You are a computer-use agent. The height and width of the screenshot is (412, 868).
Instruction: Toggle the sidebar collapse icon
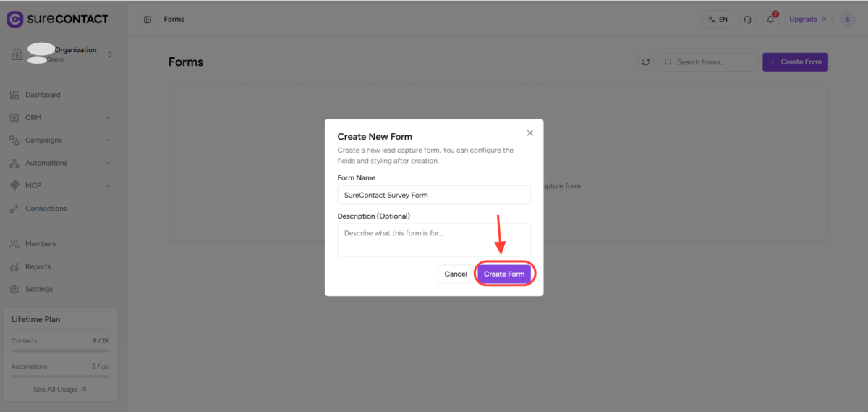click(x=148, y=20)
